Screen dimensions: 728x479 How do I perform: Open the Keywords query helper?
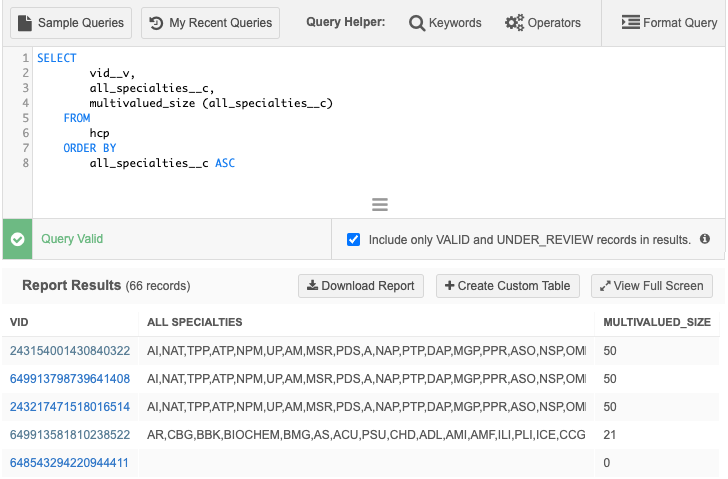(x=445, y=22)
